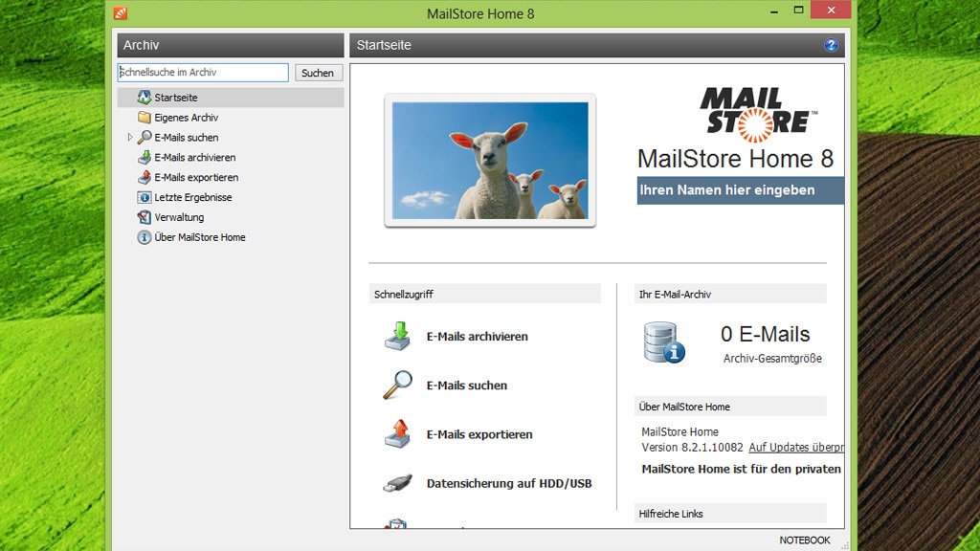This screenshot has height=551, width=980.
Task: Open E-Mails archivieren in the sidebar
Action: tap(194, 158)
